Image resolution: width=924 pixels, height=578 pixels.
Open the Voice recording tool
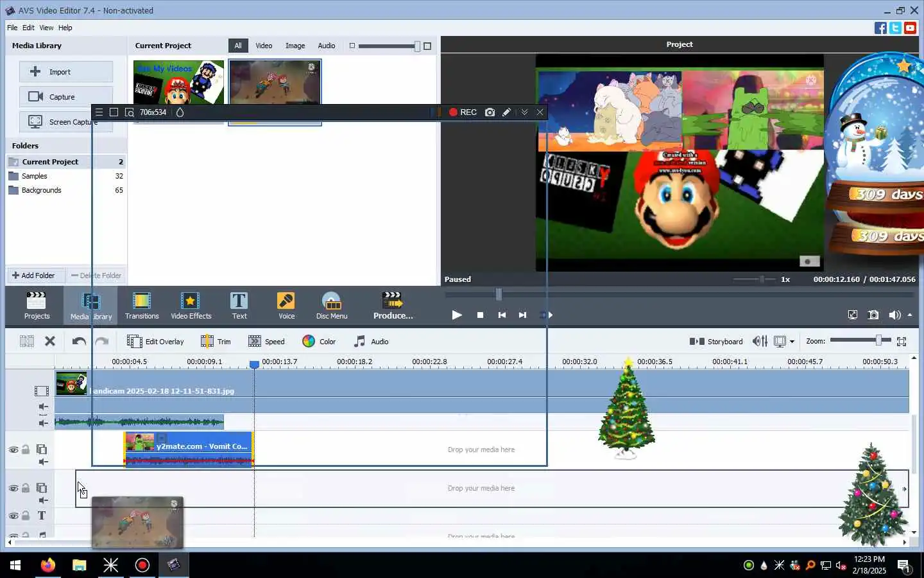(286, 305)
